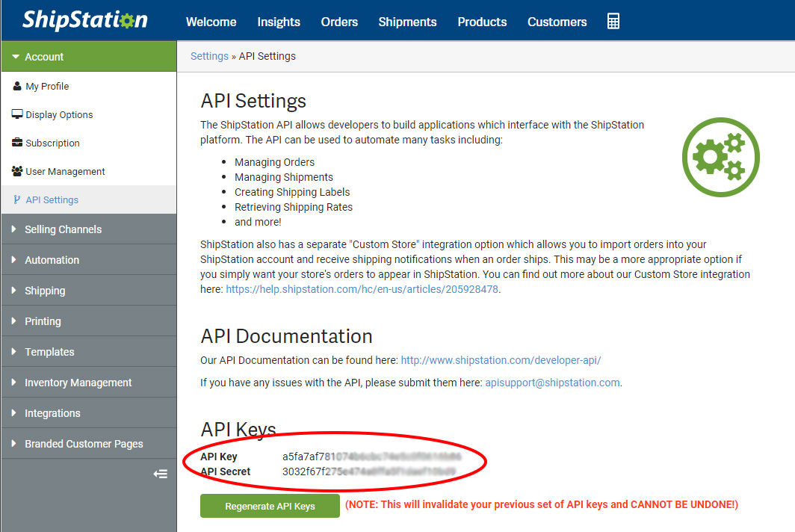The height and width of the screenshot is (532, 795).
Task: Click the red CANNOT BE UNDONE warning note
Action: click(542, 504)
